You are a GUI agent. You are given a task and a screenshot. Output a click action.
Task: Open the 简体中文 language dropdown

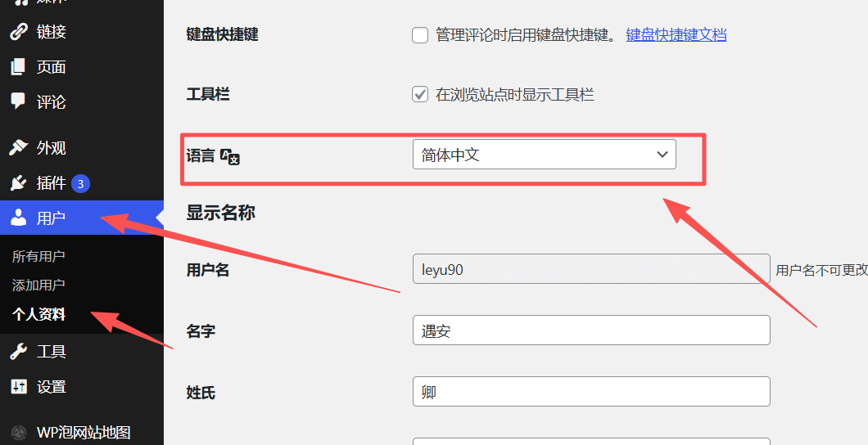[x=545, y=155]
